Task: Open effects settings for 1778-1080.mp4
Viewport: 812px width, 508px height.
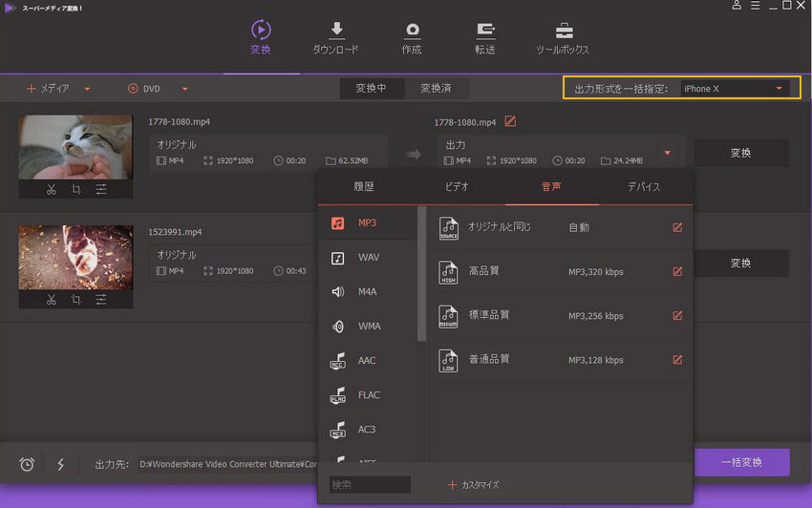Action: pos(101,189)
